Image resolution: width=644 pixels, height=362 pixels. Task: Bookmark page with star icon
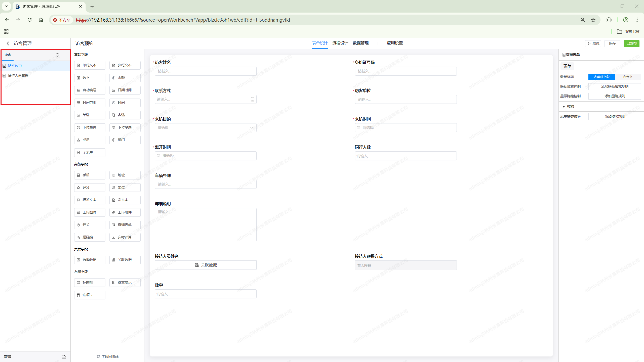[x=593, y=20]
